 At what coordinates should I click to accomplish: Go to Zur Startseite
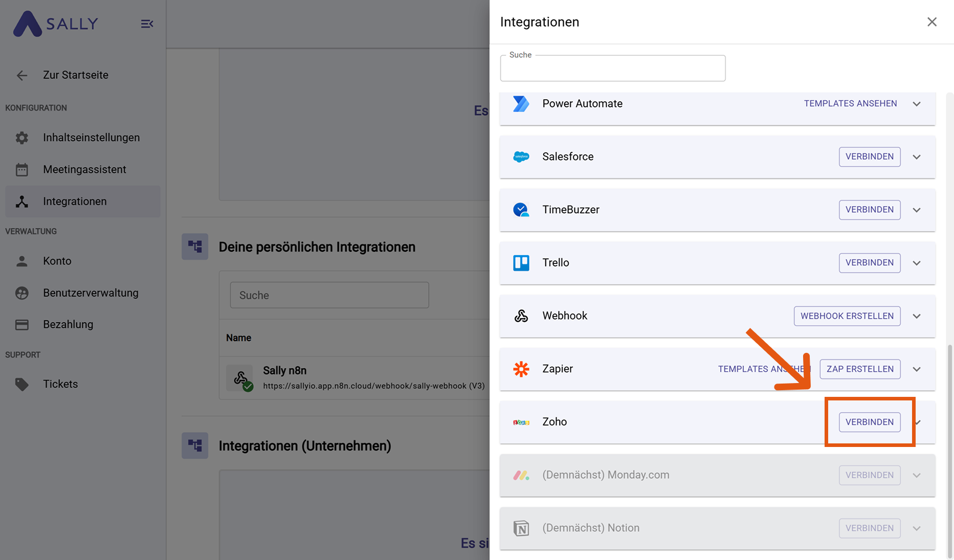tap(76, 75)
